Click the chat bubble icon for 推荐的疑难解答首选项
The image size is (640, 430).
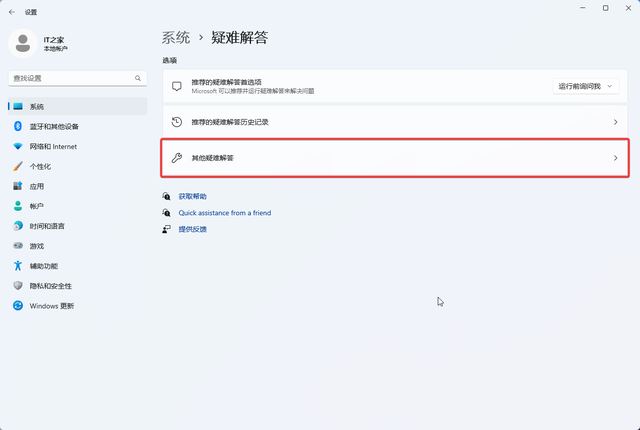(177, 86)
